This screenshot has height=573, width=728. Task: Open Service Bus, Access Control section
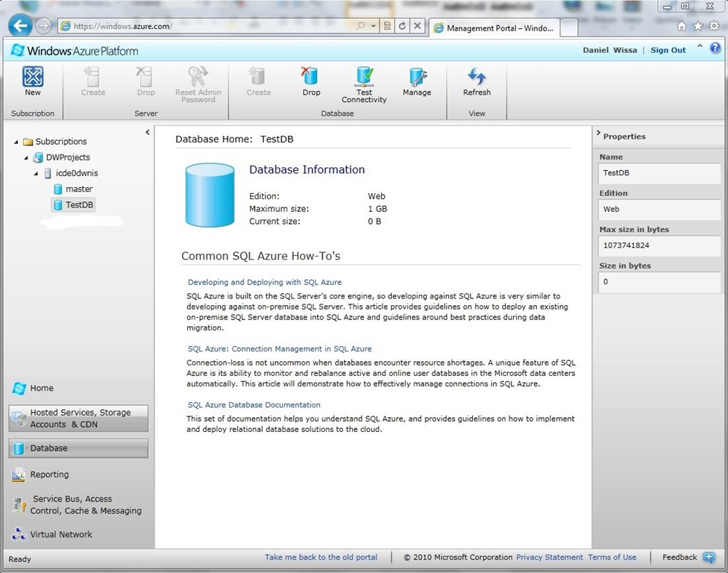pos(77,505)
